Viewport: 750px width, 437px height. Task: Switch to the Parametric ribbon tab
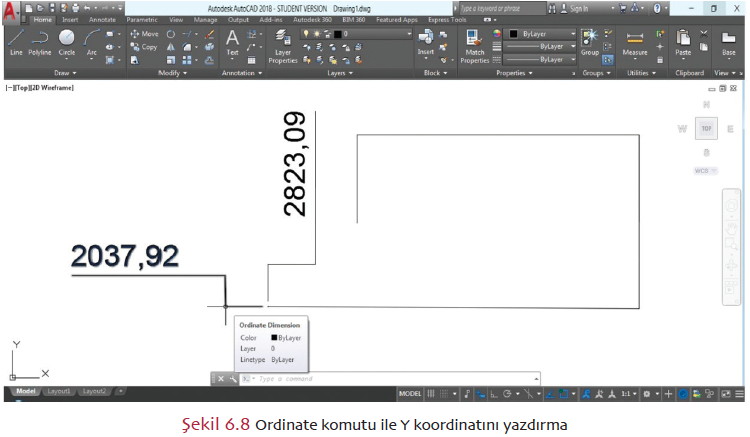141,19
